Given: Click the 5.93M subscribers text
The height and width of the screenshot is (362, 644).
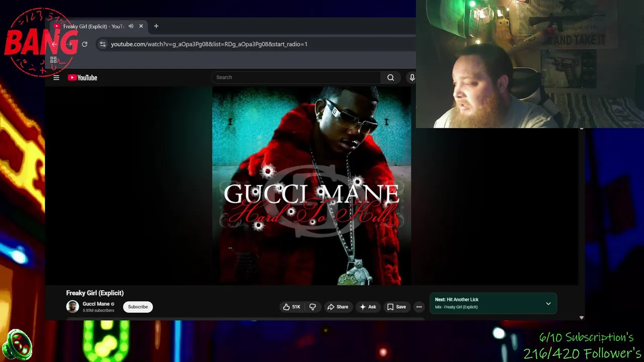Looking at the screenshot, I should click(98, 311).
